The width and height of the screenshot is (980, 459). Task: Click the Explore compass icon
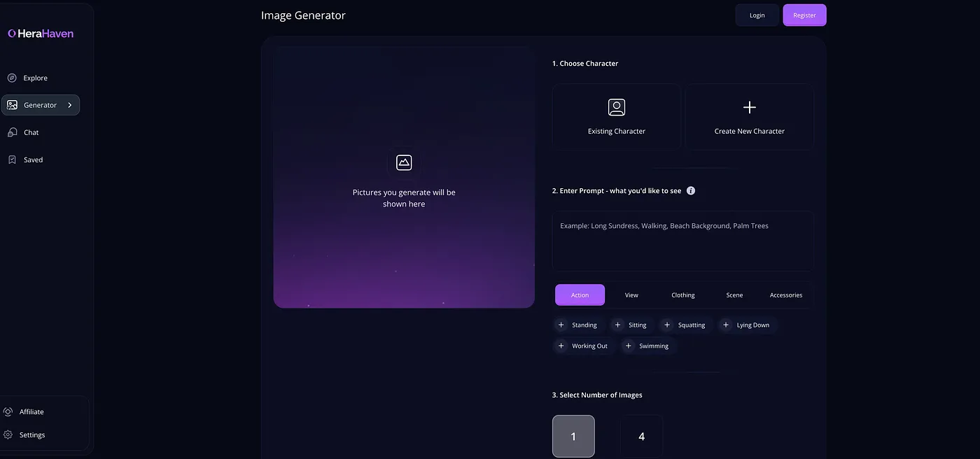12,78
